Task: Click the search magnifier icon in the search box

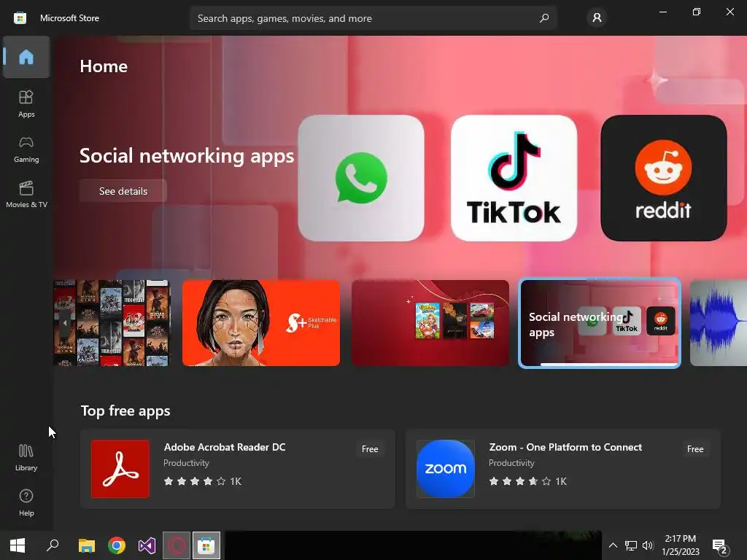Action: (x=544, y=18)
